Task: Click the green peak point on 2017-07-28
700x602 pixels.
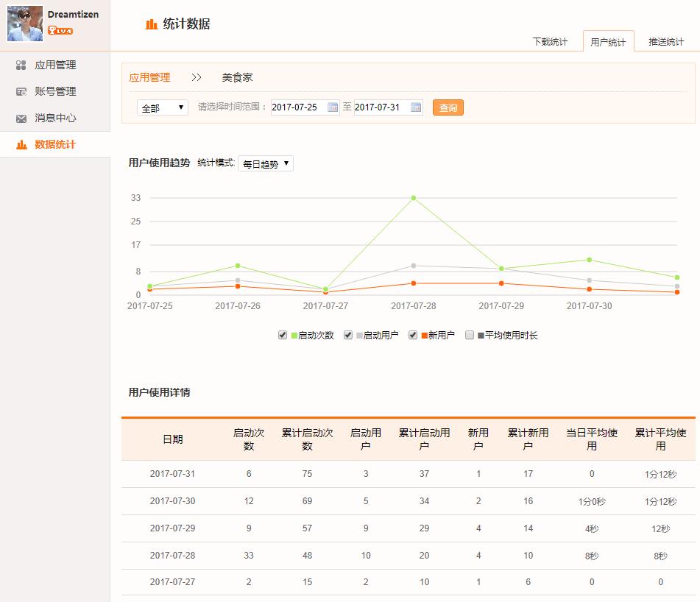Action: coord(414,198)
